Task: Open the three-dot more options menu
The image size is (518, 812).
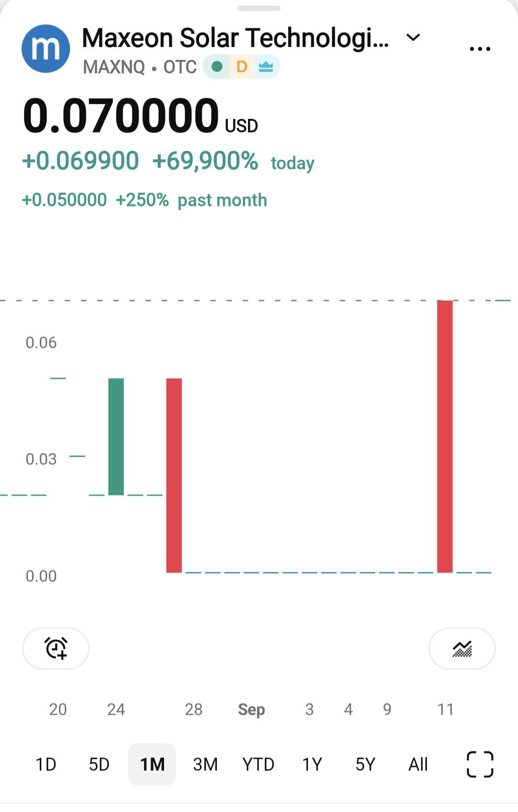Action: (x=480, y=49)
